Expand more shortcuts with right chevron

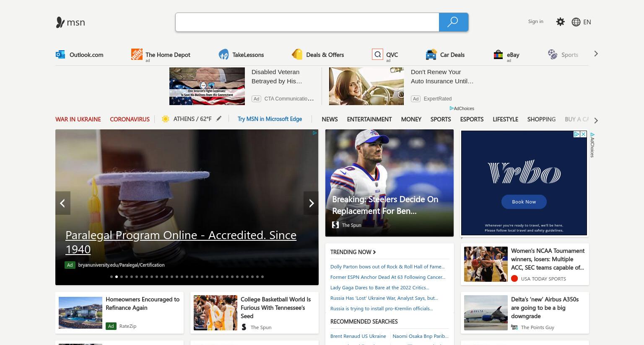pos(596,54)
